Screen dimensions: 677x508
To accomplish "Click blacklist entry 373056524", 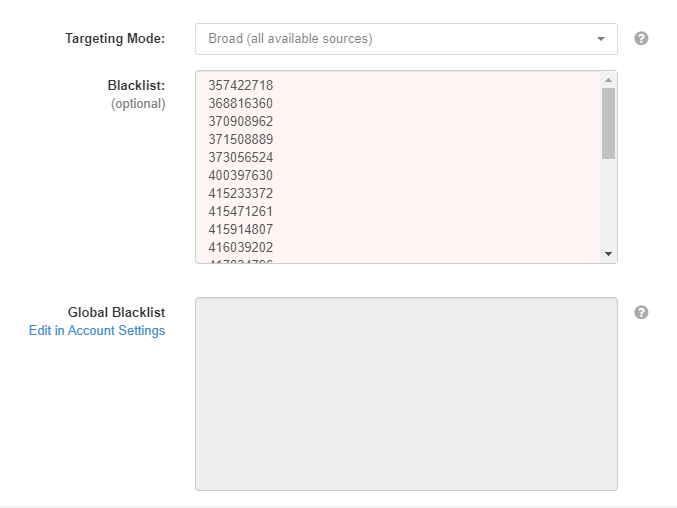I will (x=241, y=158).
